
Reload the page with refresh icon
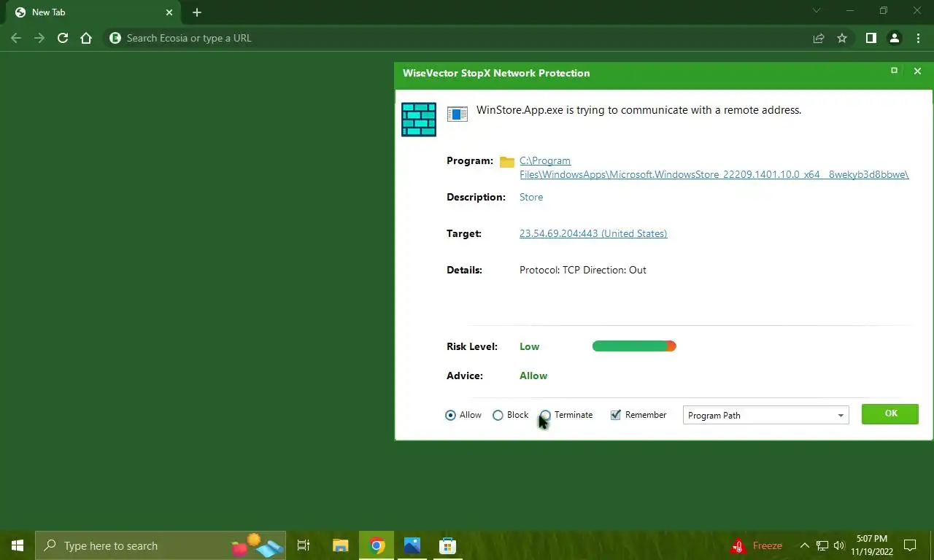63,38
